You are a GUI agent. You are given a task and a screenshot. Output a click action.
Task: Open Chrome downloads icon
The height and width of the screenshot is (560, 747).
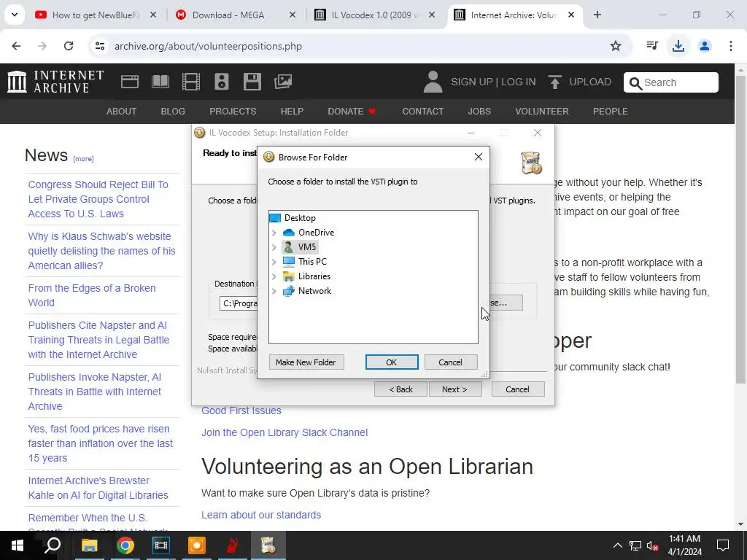(678, 46)
